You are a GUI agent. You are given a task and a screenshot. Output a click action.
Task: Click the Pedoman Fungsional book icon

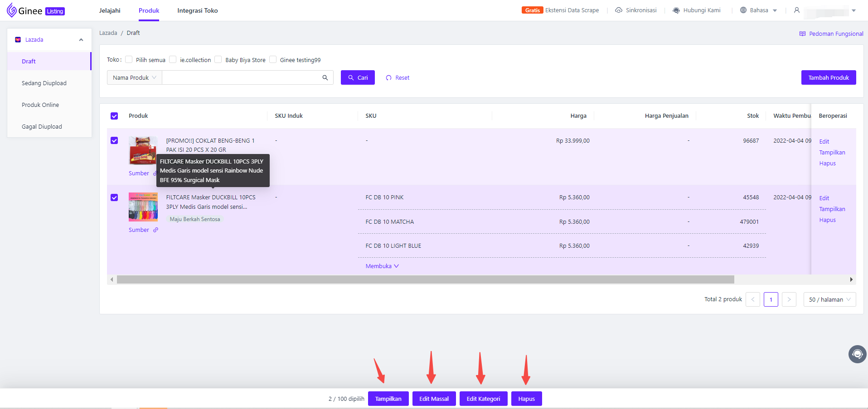[802, 34]
